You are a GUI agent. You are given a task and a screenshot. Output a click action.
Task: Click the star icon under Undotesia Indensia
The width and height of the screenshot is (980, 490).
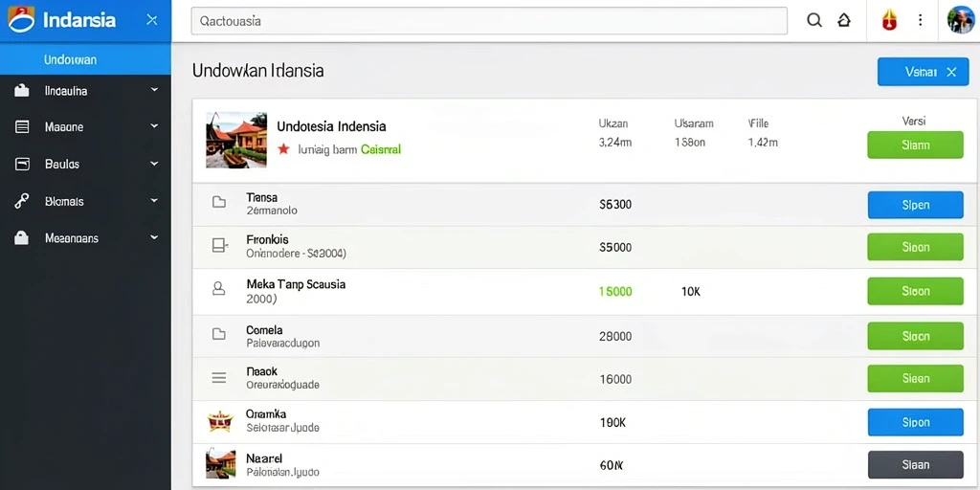point(283,149)
